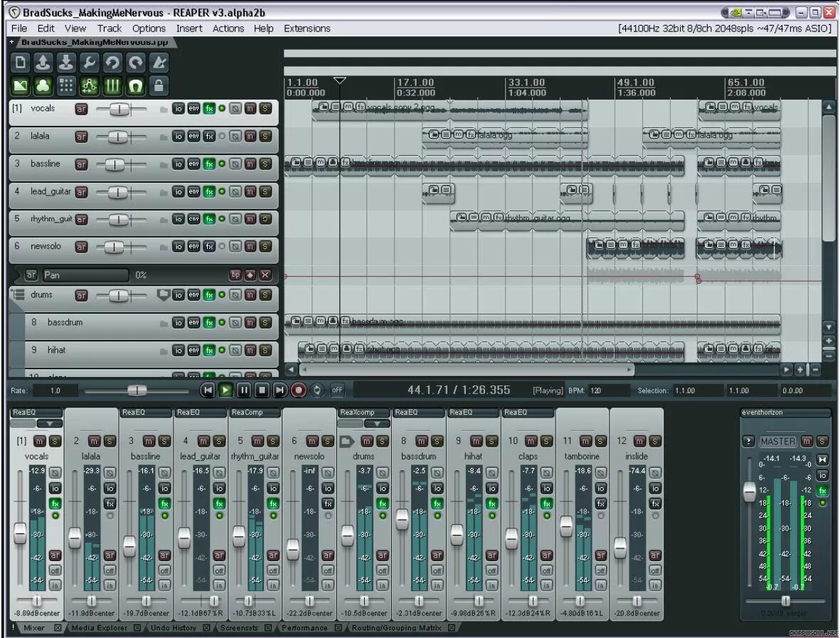Mute newsolo in the mixer strip
840x638 pixels.
tap(312, 442)
